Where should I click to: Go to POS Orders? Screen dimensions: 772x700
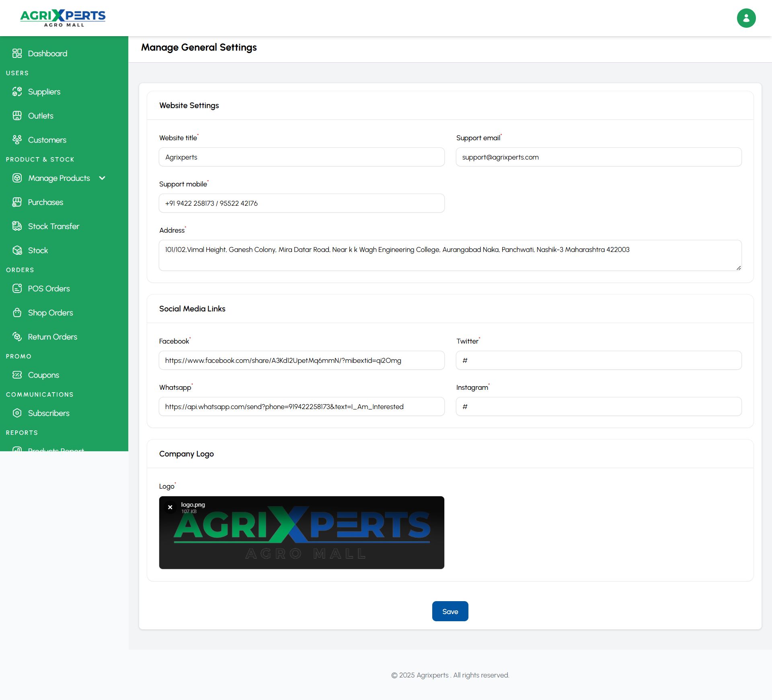point(49,289)
